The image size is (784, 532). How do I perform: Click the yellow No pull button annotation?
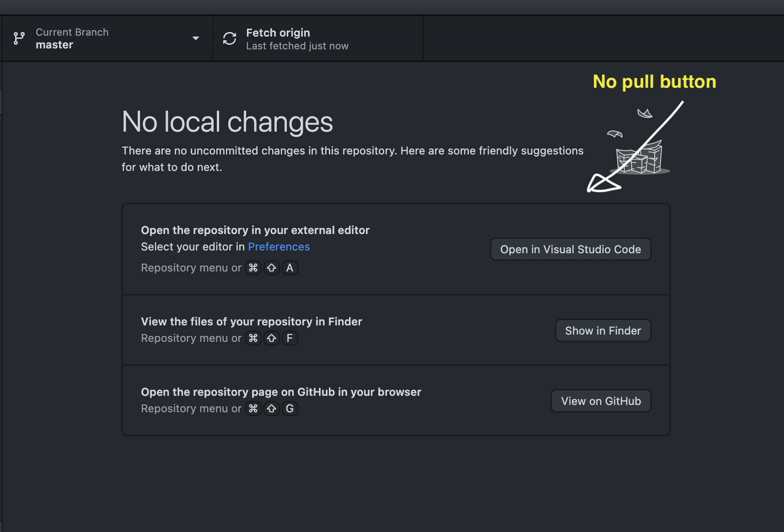coord(654,82)
